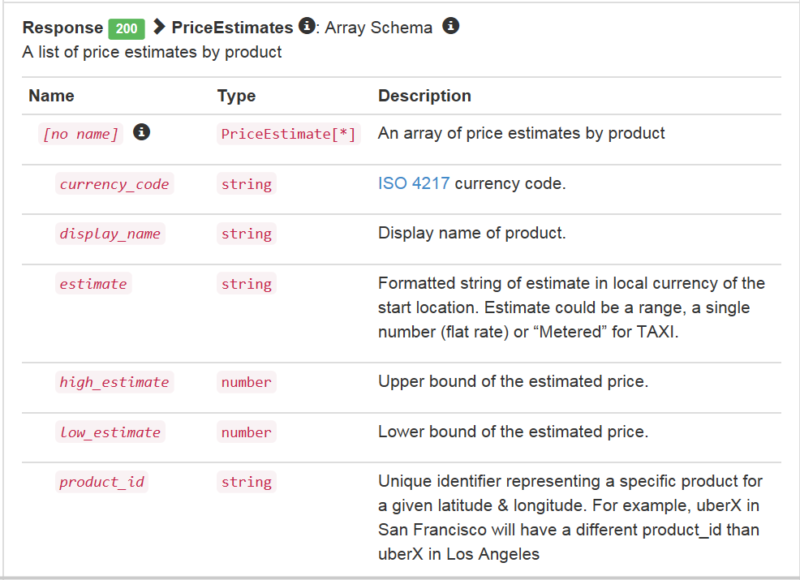The height and width of the screenshot is (580, 800).
Task: Click 'An array of price estimates by product'
Action: 521,133
